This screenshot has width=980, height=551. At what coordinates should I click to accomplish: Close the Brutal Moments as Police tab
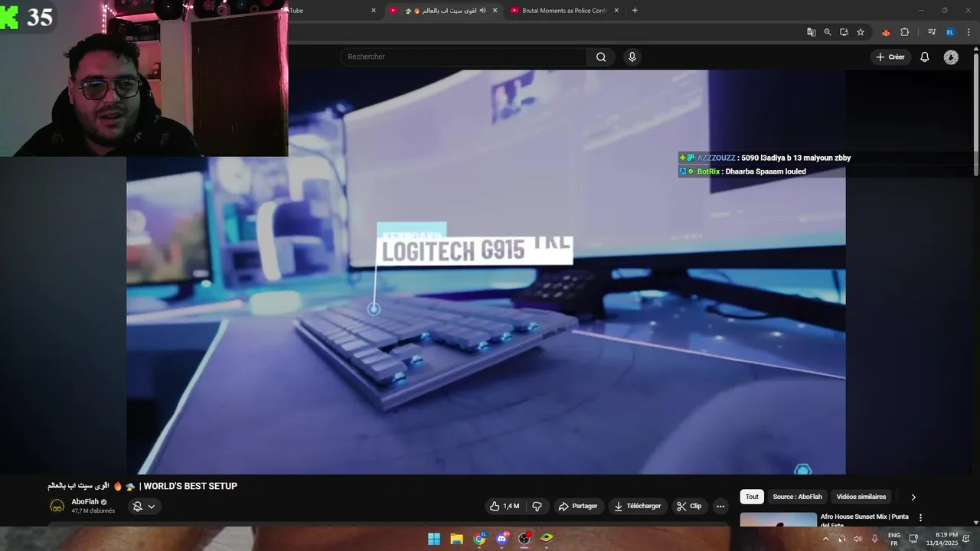point(616,11)
